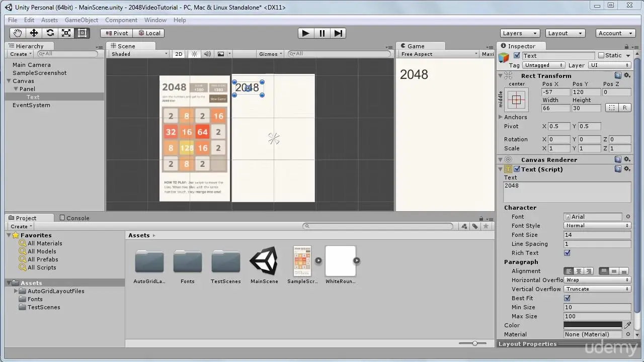The image size is (644, 362).
Task: Open Tag dropdown Untagged
Action: pos(543,65)
